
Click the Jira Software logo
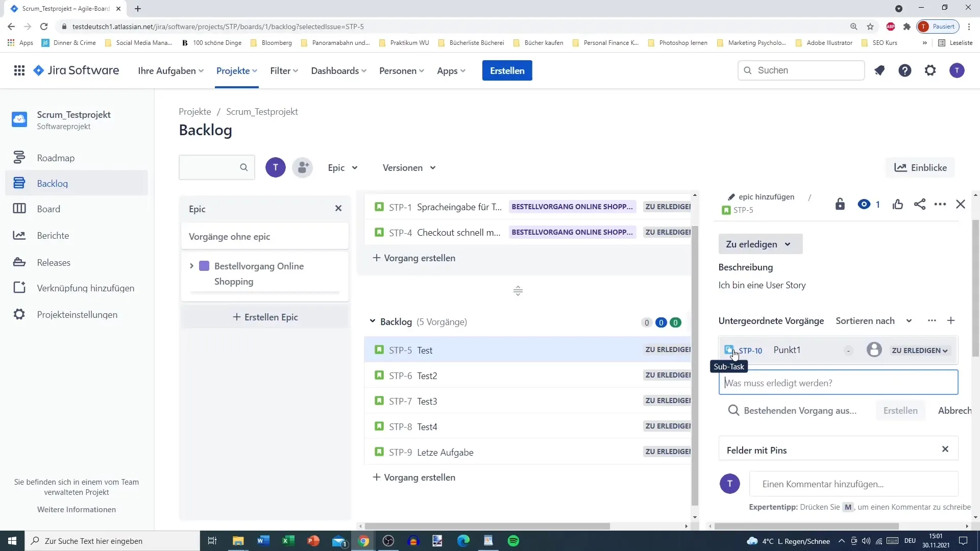[76, 70]
